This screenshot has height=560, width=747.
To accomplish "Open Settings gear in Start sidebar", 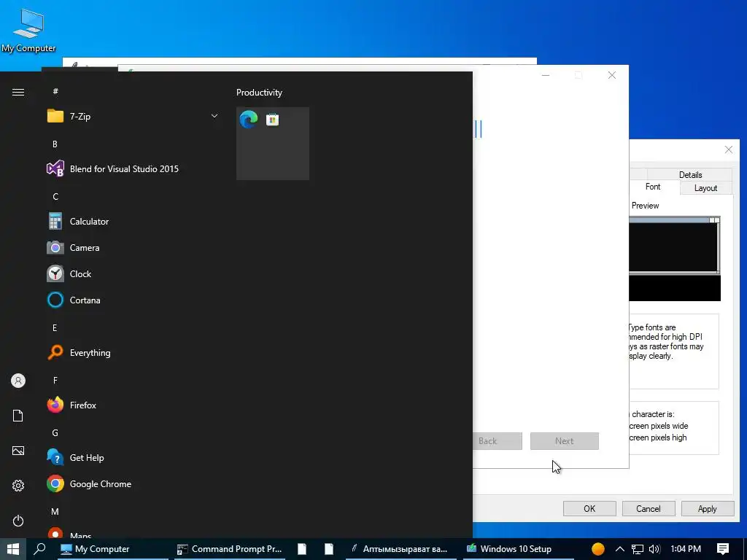I will click(18, 485).
